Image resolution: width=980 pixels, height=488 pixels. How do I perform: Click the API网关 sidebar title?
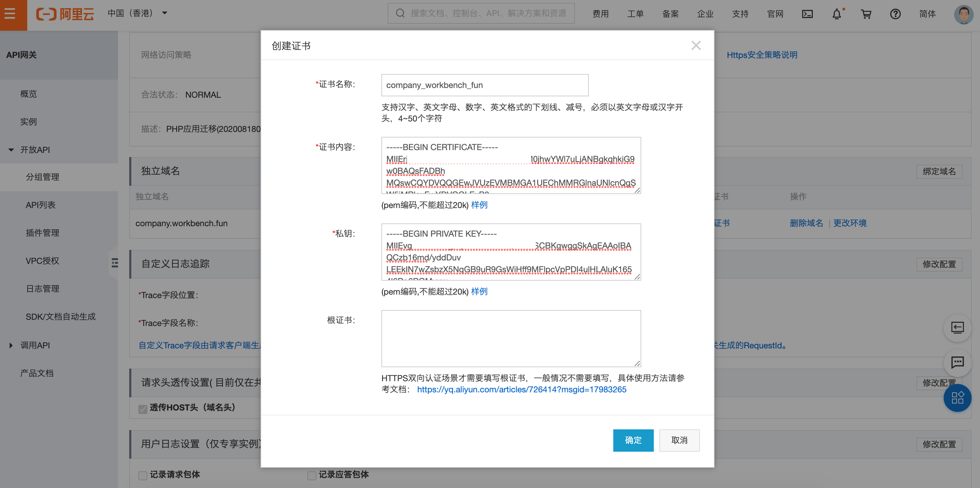point(21,55)
